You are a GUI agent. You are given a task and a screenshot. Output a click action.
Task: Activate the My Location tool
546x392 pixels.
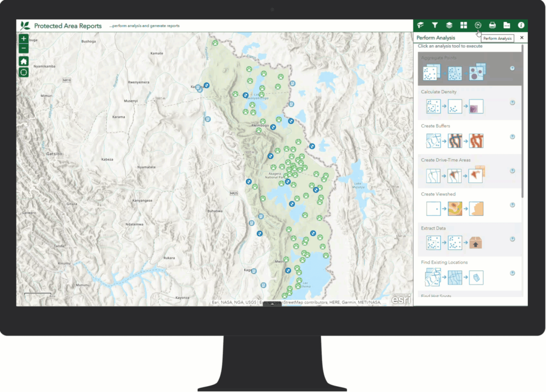[x=23, y=72]
